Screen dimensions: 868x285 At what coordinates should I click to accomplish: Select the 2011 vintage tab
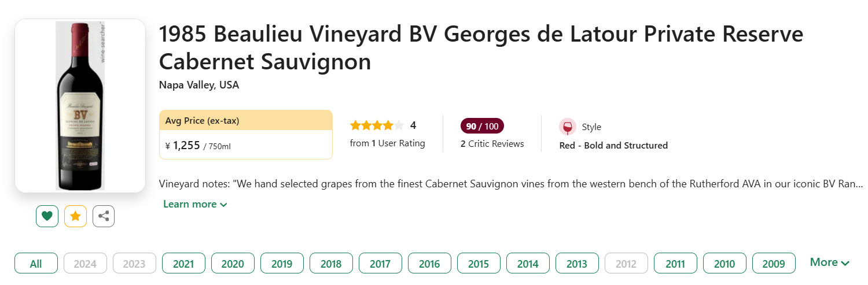(675, 264)
